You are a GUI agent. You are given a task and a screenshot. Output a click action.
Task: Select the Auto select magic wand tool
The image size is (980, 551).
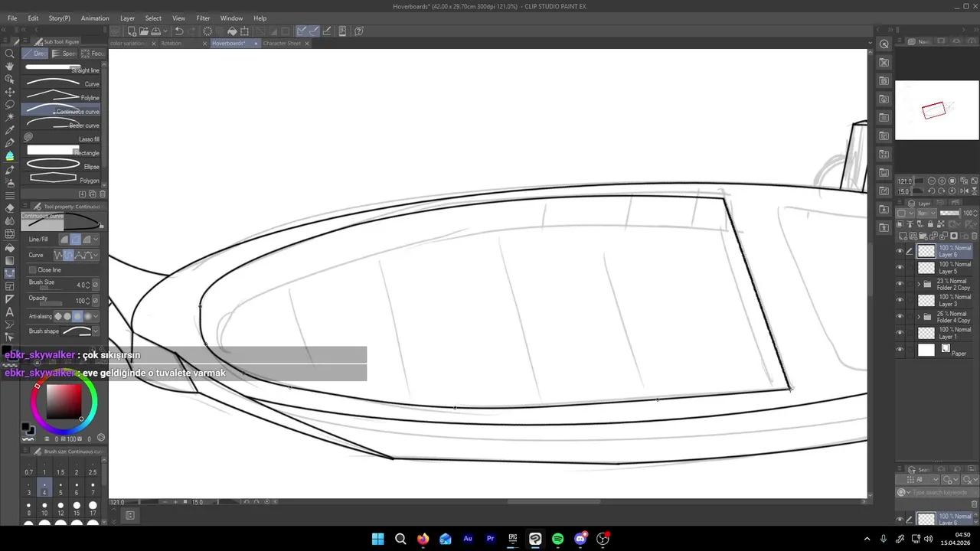click(x=10, y=117)
